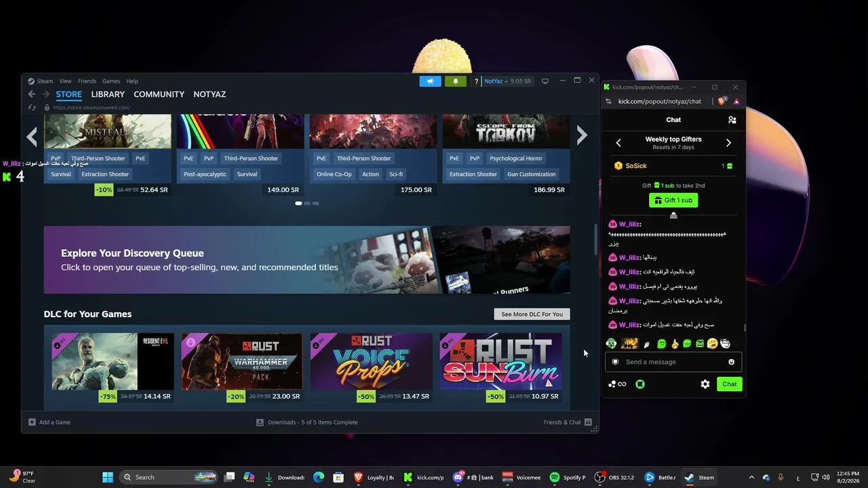The width and height of the screenshot is (868, 488).
Task: Show previous Kick leaderboard with left chevron
Action: click(x=618, y=143)
